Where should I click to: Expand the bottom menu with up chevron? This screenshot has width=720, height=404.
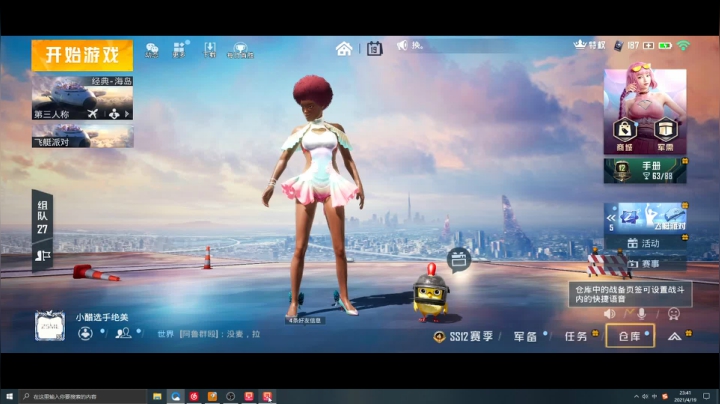click(674, 337)
